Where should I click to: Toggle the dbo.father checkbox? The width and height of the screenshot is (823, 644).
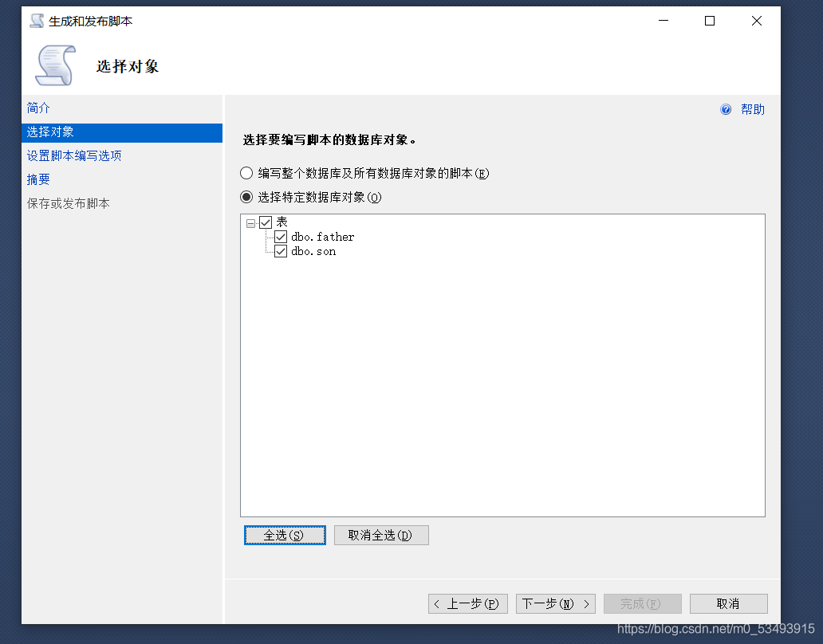[x=281, y=238]
